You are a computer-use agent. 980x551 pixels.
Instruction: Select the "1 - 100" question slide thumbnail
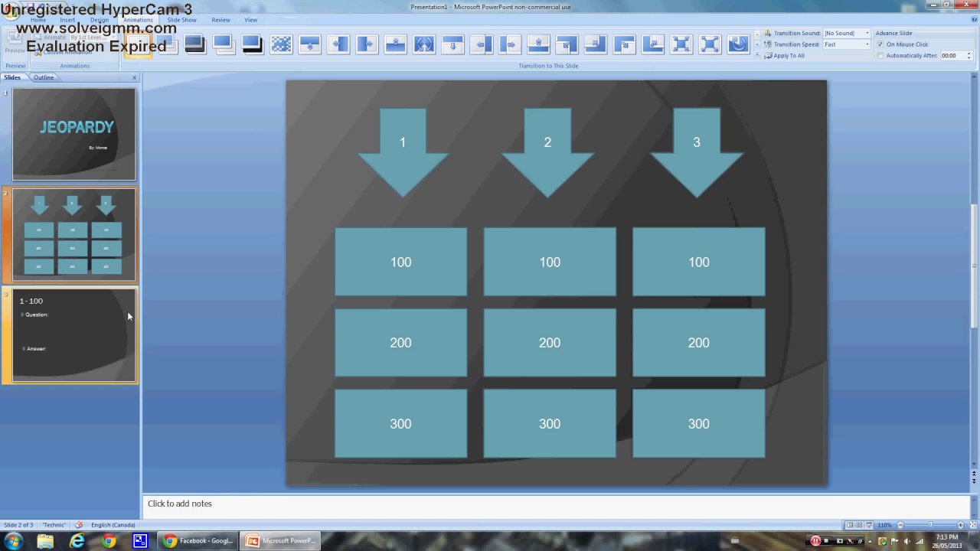click(74, 334)
